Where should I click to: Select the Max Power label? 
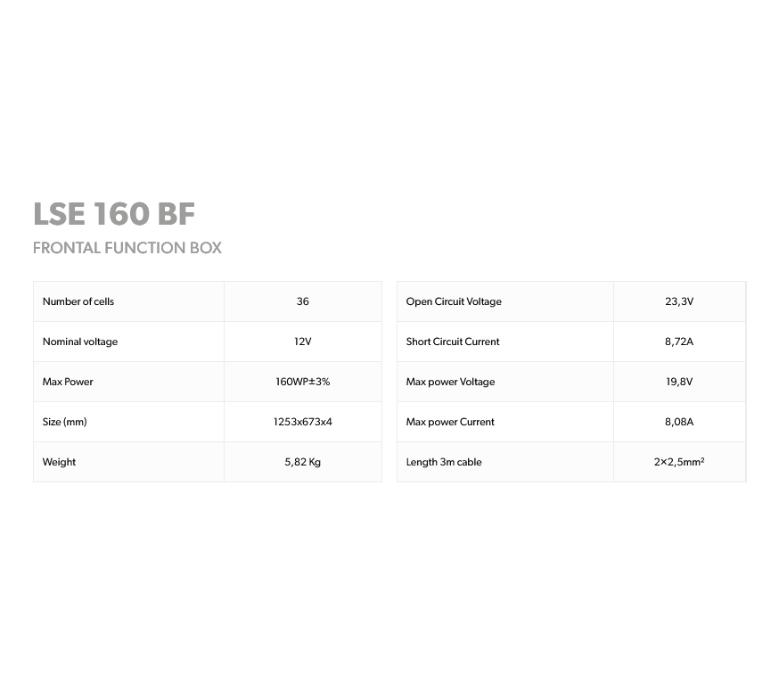pyautogui.click(x=68, y=382)
